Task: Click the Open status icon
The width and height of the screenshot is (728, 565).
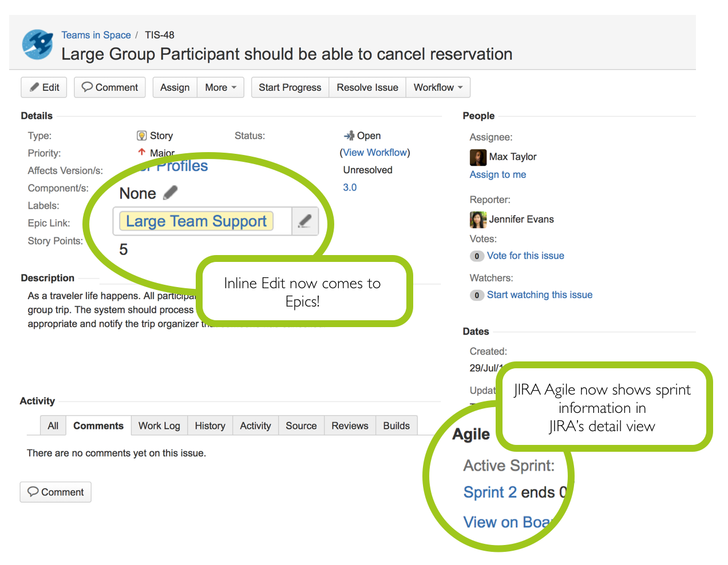Action: tap(349, 136)
